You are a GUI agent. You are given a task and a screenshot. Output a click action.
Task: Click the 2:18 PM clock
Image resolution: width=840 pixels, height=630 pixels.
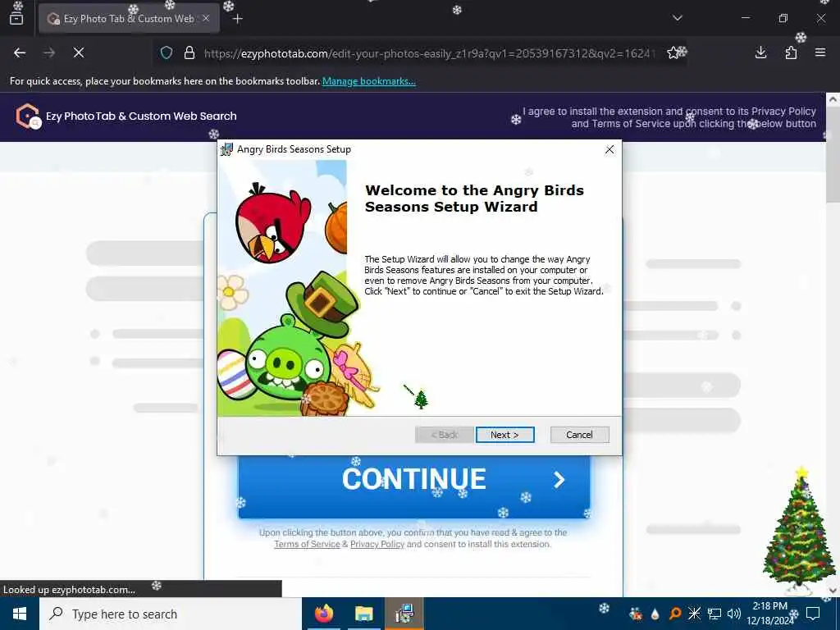pyautogui.click(x=769, y=606)
